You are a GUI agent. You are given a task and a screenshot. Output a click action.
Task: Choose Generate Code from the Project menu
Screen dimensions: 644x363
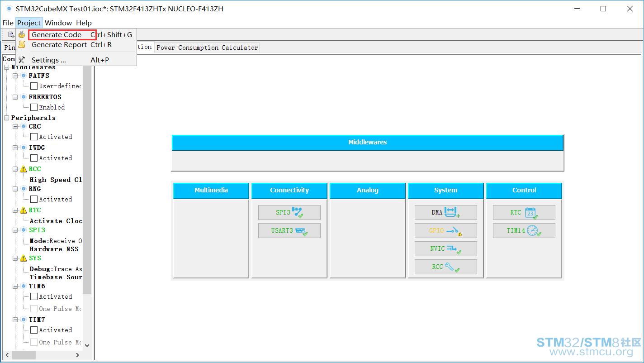pos(76,34)
